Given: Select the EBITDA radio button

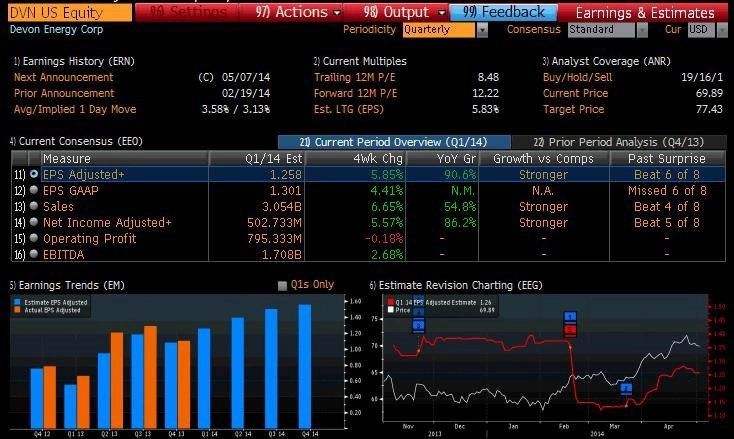Looking at the screenshot, I should point(34,254).
